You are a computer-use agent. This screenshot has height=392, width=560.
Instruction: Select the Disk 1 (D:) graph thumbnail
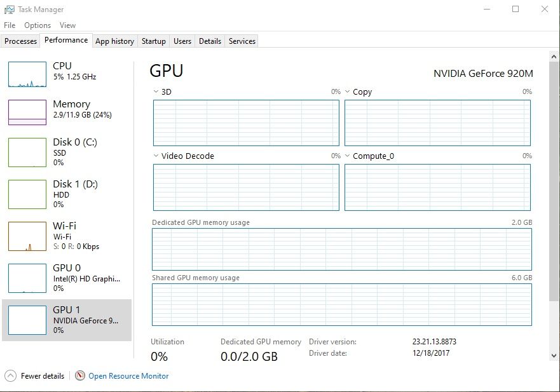tap(27, 194)
